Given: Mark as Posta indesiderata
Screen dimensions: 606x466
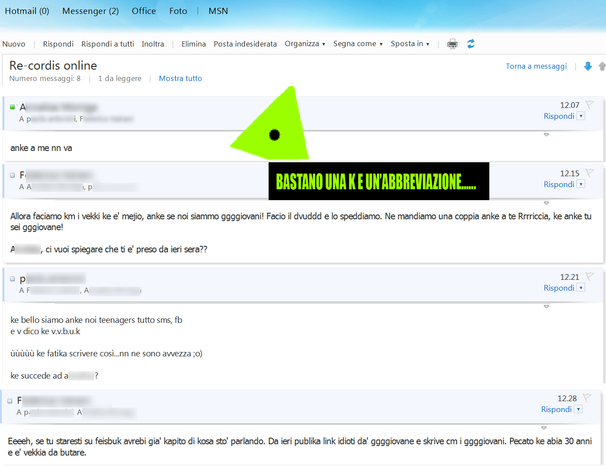Looking at the screenshot, I should tap(245, 44).
